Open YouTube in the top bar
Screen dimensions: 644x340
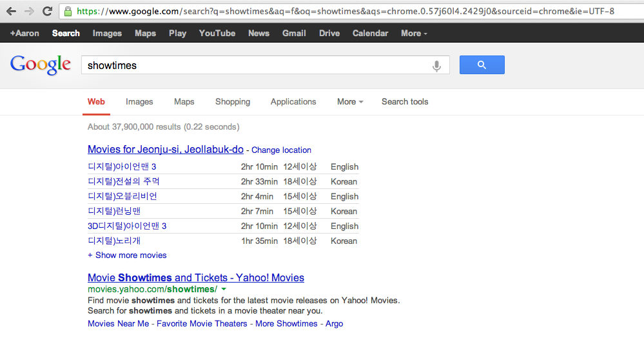tap(217, 34)
